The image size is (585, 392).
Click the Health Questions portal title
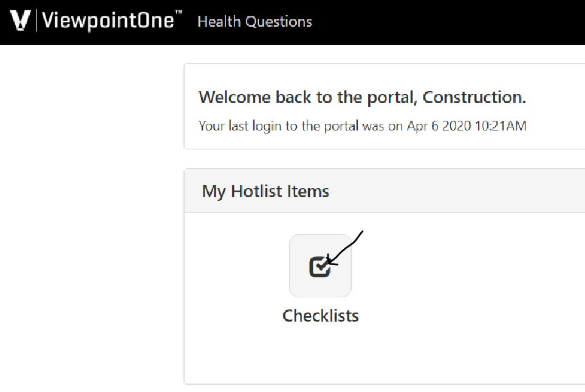click(255, 22)
